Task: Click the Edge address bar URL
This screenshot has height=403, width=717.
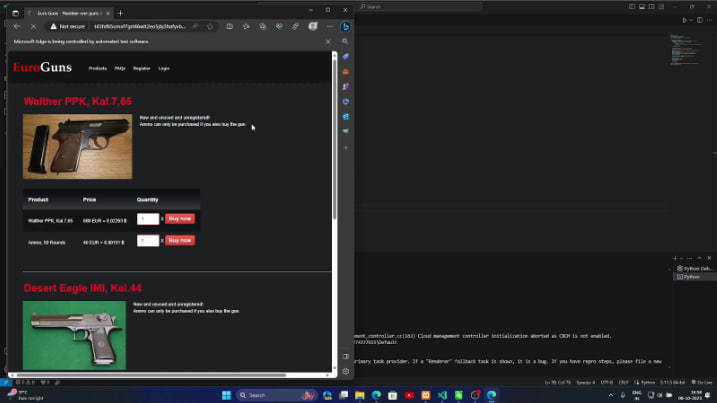Action: click(x=139, y=27)
